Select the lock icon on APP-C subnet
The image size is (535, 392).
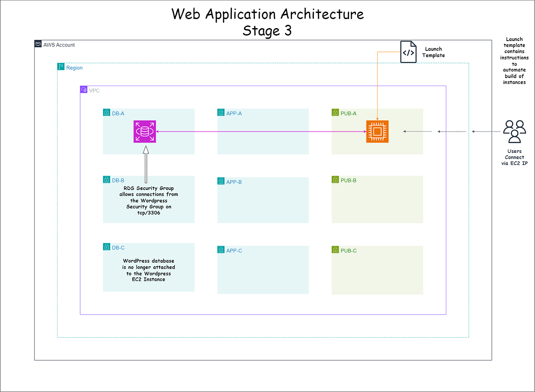click(x=221, y=250)
